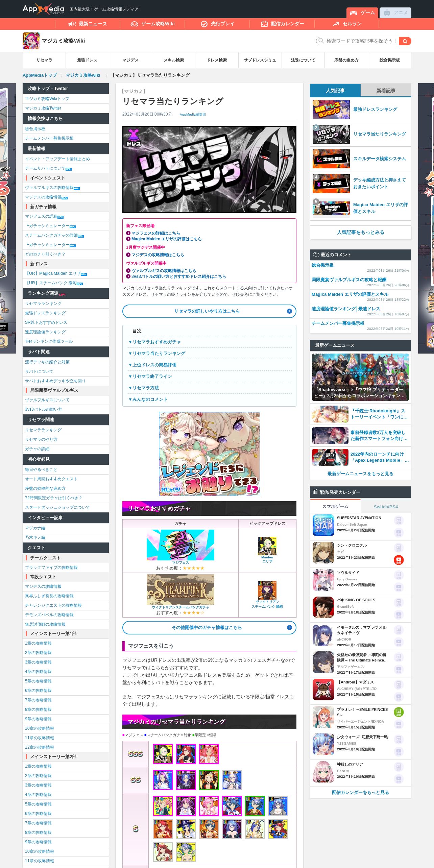Click green article icon for プラオレ！

coord(399,712)
